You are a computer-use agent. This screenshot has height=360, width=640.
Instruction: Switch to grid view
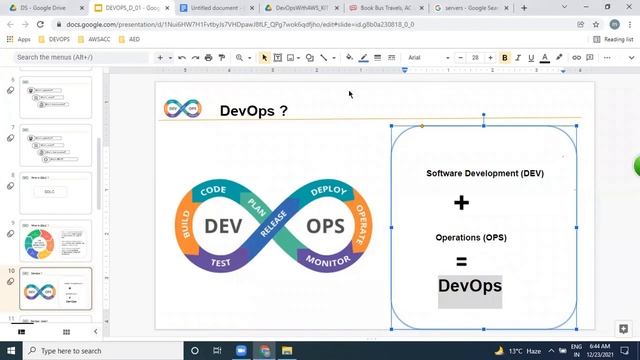tap(66, 332)
